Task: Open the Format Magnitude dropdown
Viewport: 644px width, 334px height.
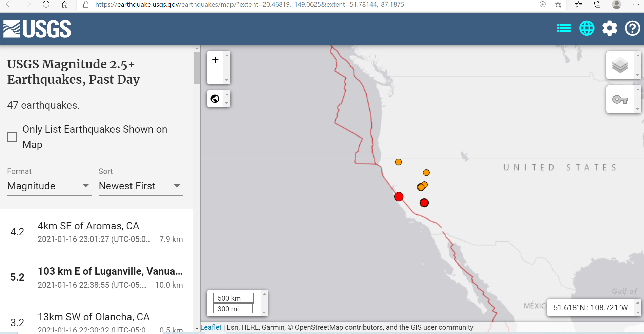Action: point(49,186)
